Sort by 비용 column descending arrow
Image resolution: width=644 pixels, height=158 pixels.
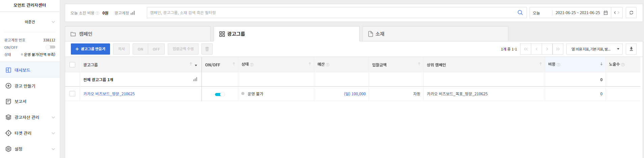(x=601, y=64)
